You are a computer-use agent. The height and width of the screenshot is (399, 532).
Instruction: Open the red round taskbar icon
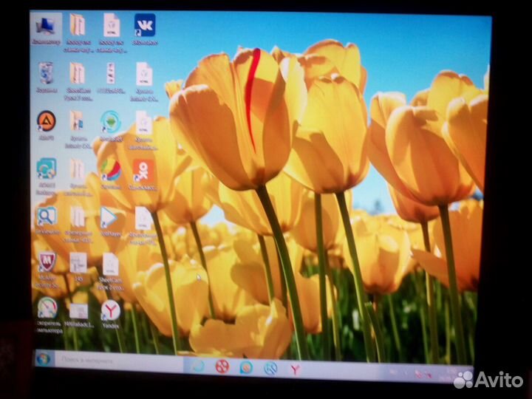[x=222, y=366]
